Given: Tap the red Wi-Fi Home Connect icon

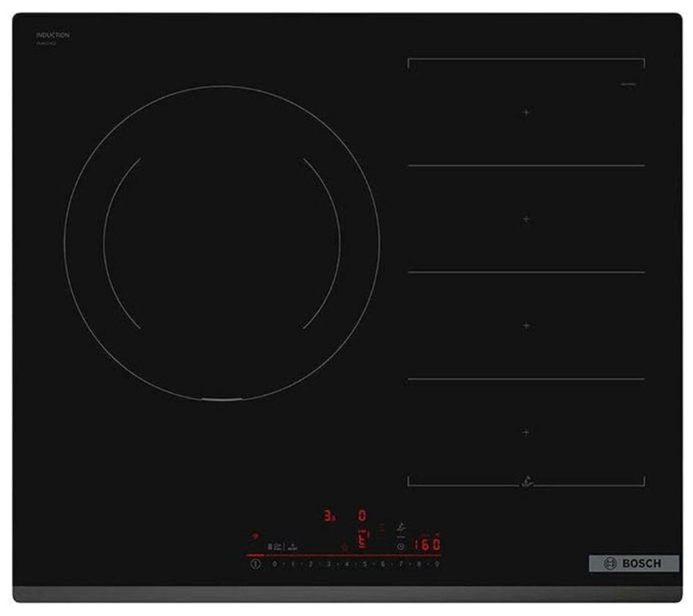Looking at the screenshot, I should (x=256, y=536).
